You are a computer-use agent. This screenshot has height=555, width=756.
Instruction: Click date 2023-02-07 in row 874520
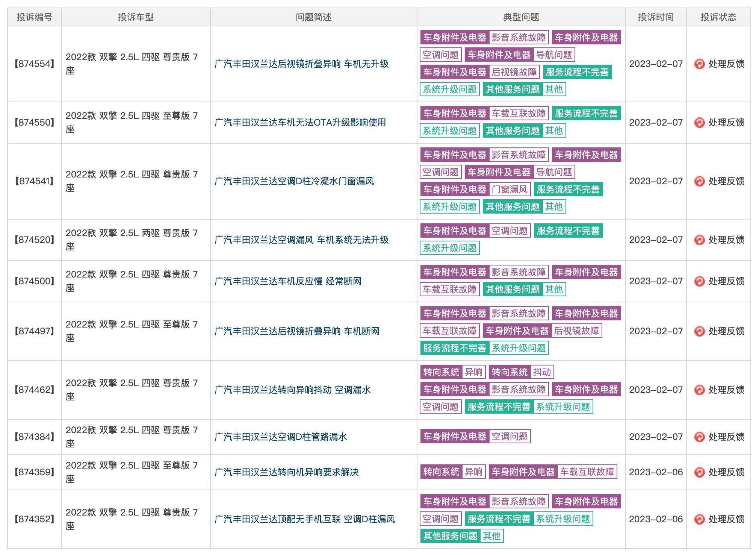pyautogui.click(x=656, y=240)
